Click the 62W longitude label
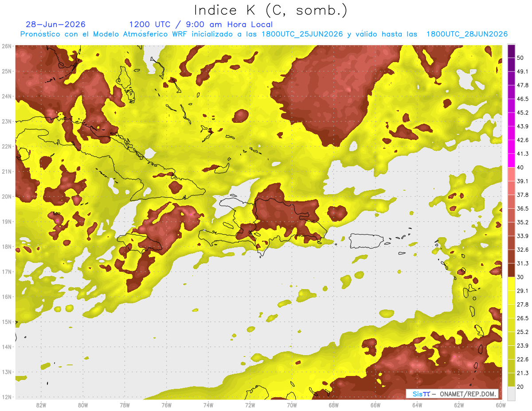Image resolution: width=532 pixels, height=411 pixels. pyautogui.click(x=459, y=405)
